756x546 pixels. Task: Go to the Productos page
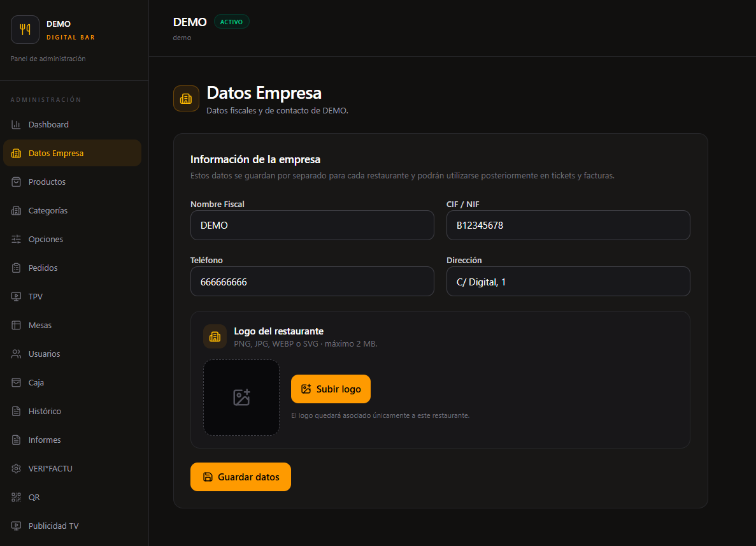coord(73,182)
